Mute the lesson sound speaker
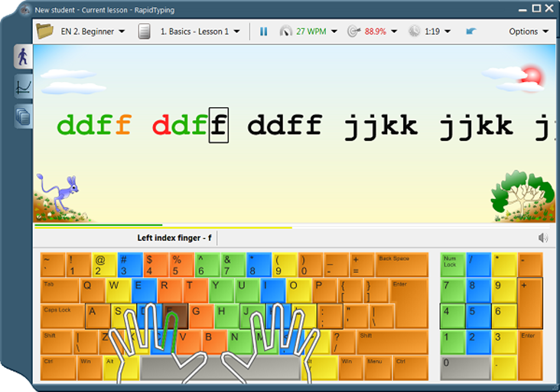 coord(542,238)
